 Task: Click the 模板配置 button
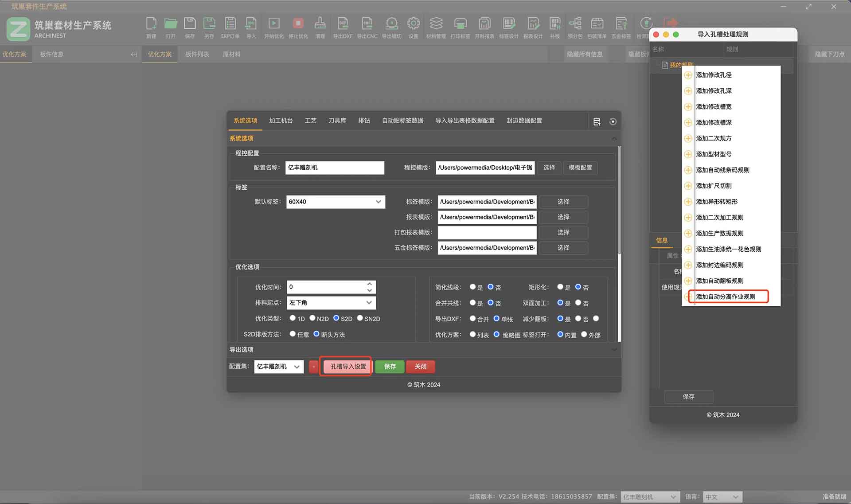580,168
